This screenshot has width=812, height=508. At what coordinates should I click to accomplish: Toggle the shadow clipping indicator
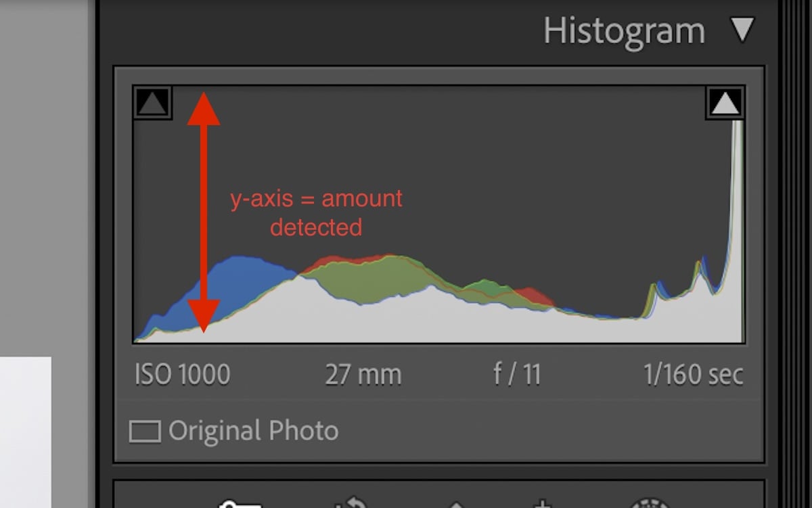152,102
